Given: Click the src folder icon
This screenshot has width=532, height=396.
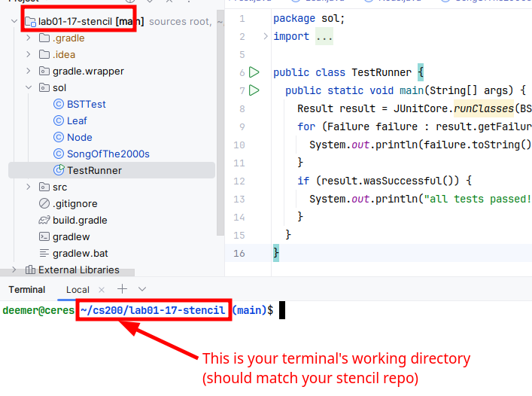Looking at the screenshot, I should (x=44, y=187).
